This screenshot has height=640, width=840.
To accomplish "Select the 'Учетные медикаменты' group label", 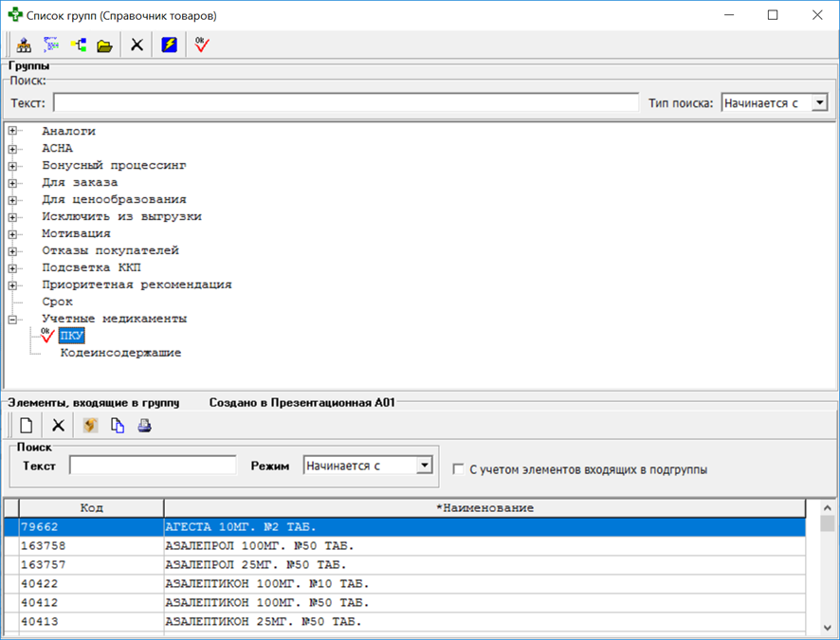I will (x=115, y=319).
